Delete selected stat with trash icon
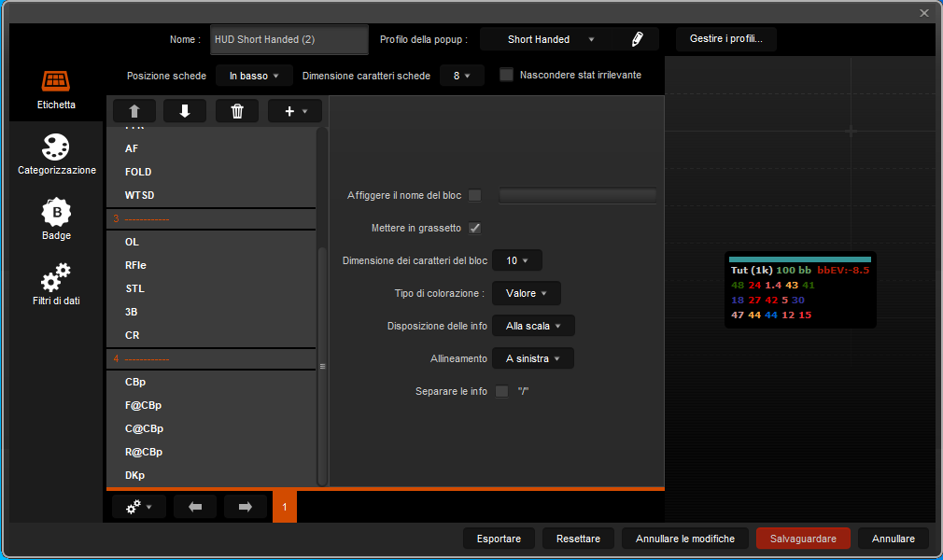Viewport: 943px width, 560px height. 237,111
